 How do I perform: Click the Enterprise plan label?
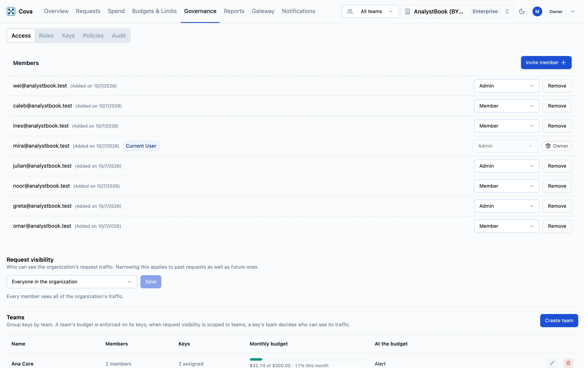coord(485,11)
